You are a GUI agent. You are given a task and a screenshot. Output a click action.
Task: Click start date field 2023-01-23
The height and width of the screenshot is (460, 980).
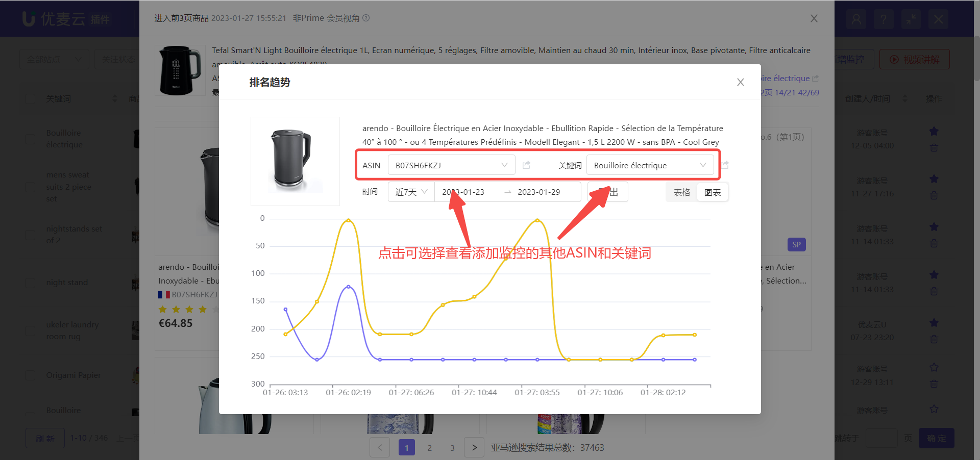(x=463, y=192)
